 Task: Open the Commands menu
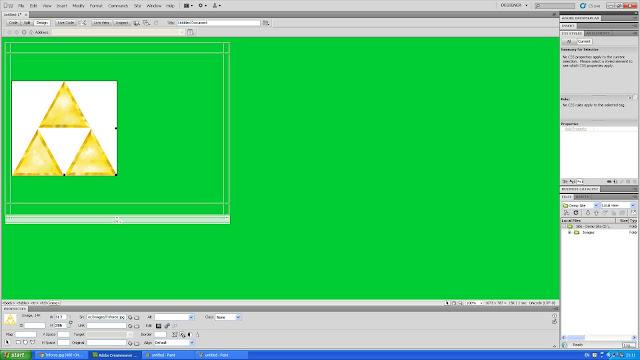click(x=118, y=6)
